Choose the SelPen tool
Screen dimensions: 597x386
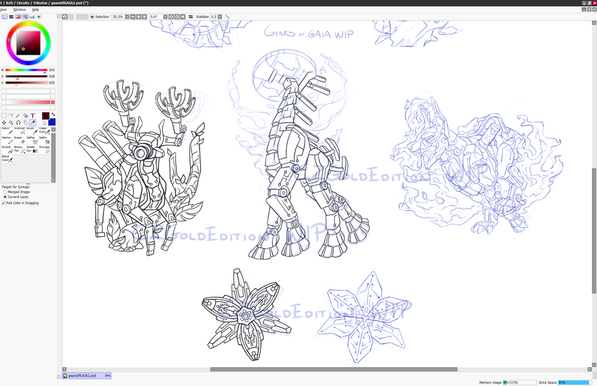tap(32, 141)
